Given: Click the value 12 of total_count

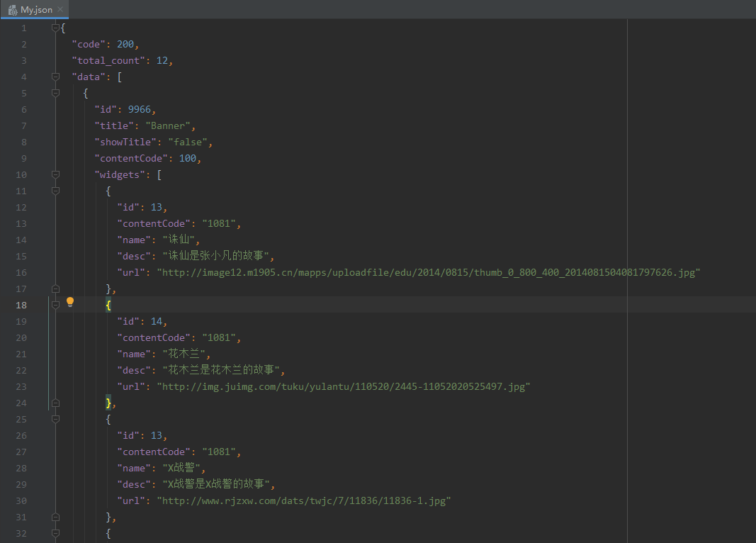Looking at the screenshot, I should point(162,61).
